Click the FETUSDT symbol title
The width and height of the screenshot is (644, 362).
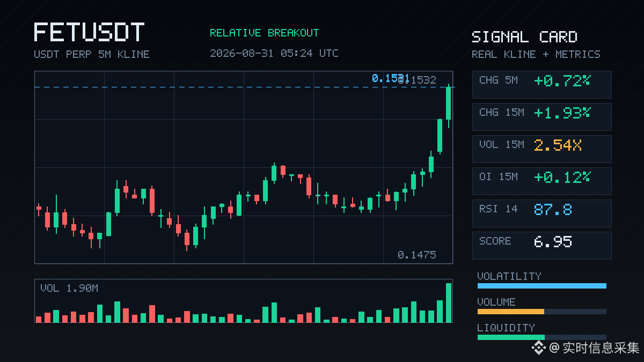(x=89, y=32)
